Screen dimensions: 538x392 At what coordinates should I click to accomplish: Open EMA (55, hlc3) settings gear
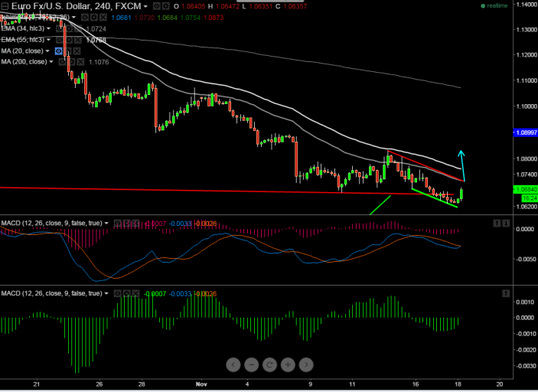[x=69, y=40]
